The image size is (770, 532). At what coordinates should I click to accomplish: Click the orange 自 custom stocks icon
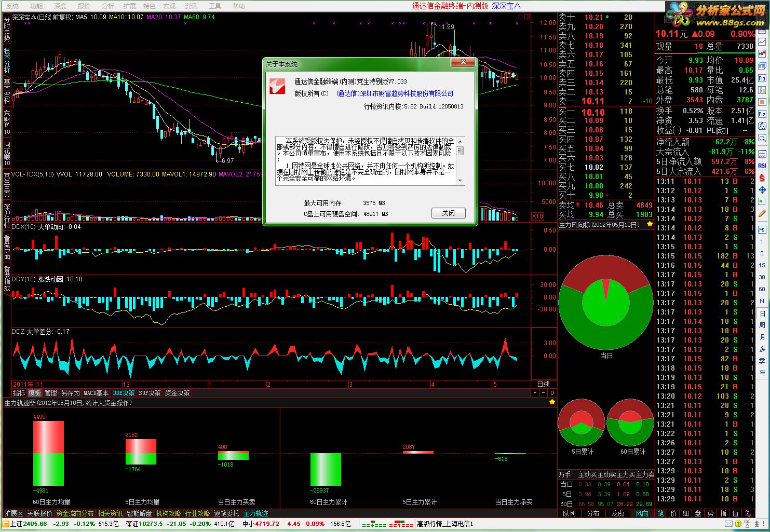click(x=762, y=102)
